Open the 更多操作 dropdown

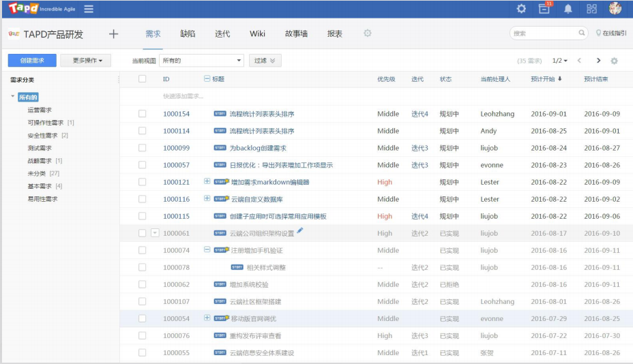(x=85, y=61)
